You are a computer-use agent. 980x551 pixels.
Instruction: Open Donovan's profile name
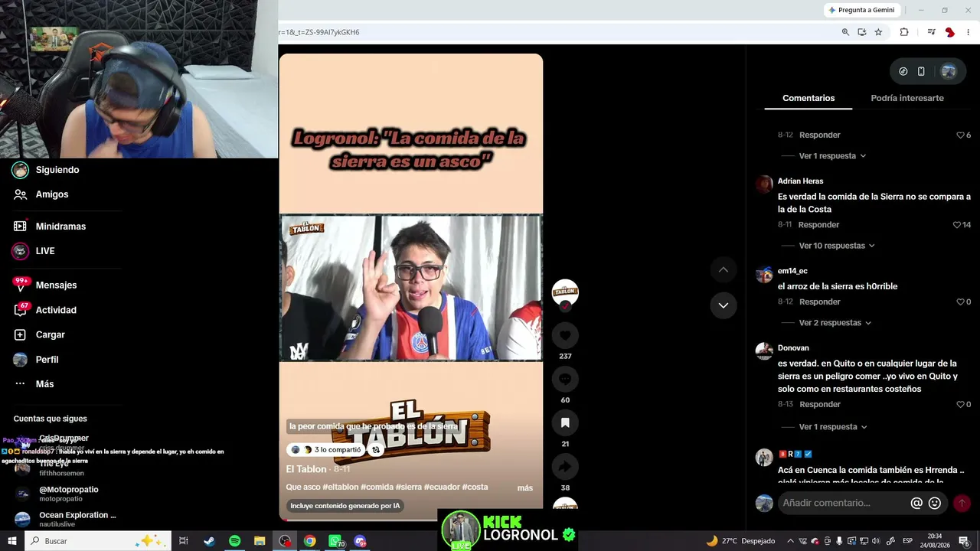pyautogui.click(x=793, y=348)
